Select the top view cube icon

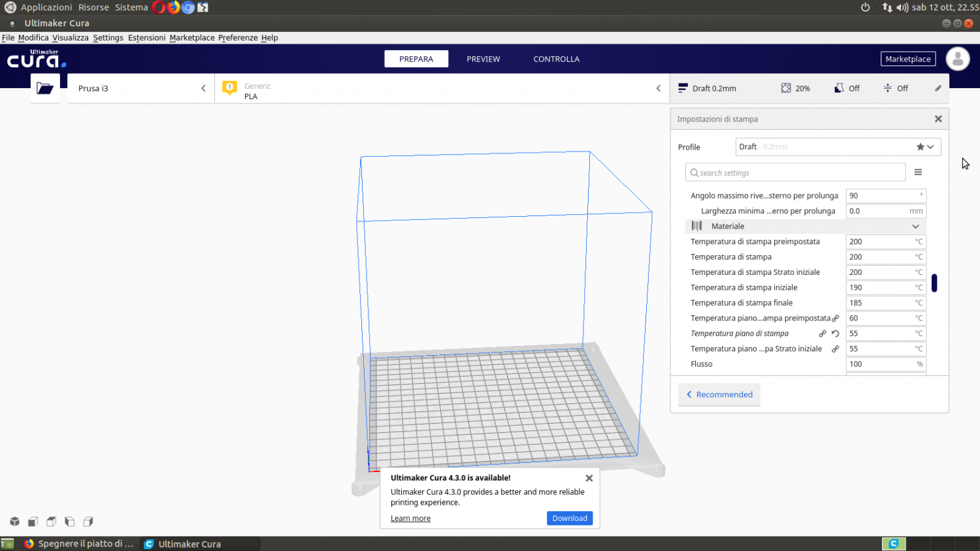[x=51, y=521]
